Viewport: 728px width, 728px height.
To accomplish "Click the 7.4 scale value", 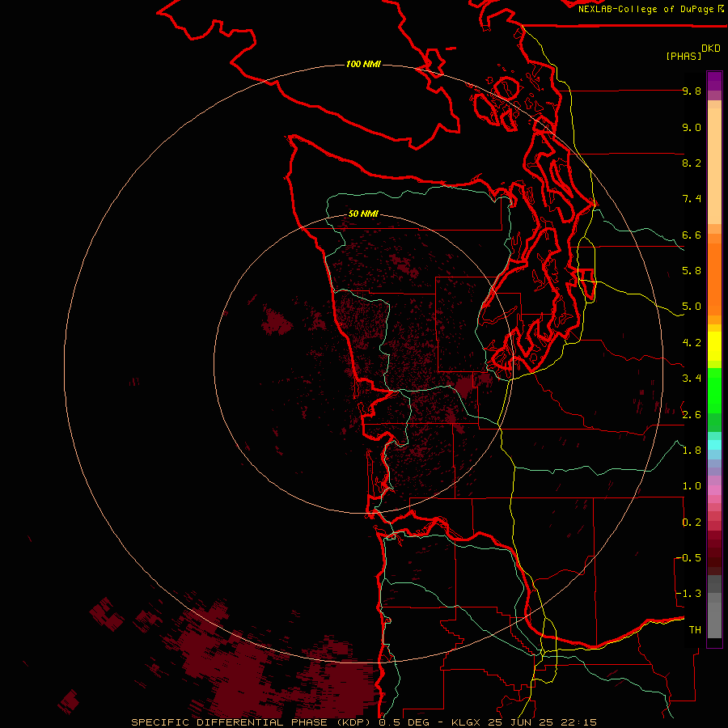I will click(692, 199).
